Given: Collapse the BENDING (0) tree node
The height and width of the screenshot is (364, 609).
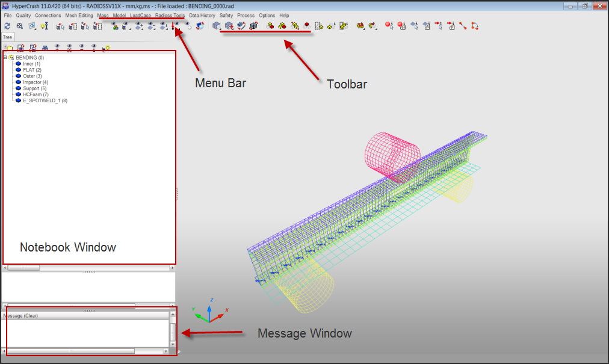Looking at the screenshot, I should (5, 58).
